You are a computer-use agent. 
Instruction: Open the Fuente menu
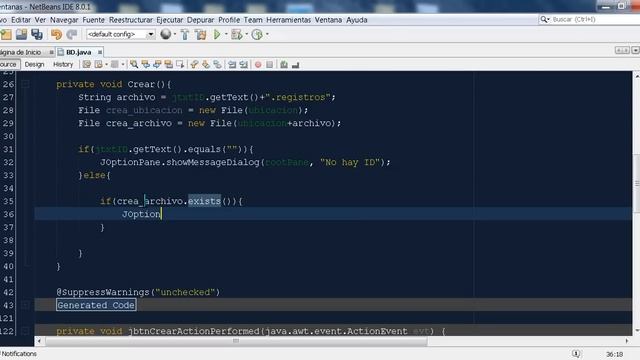tap(93, 20)
